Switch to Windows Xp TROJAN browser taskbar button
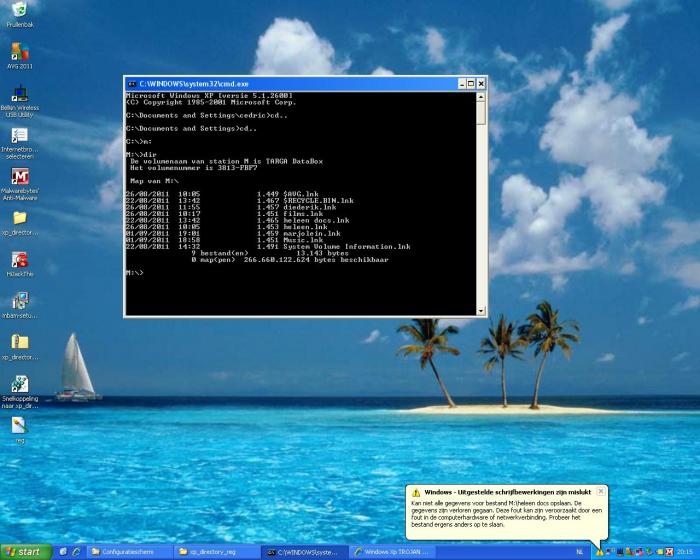700x560 pixels. (x=392, y=552)
